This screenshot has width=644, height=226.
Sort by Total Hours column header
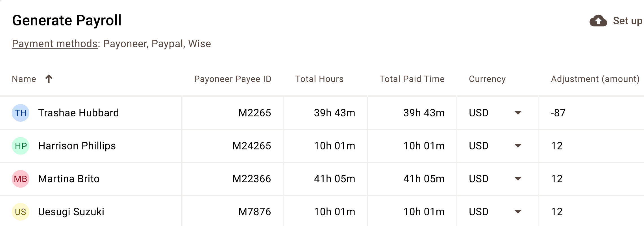click(319, 79)
